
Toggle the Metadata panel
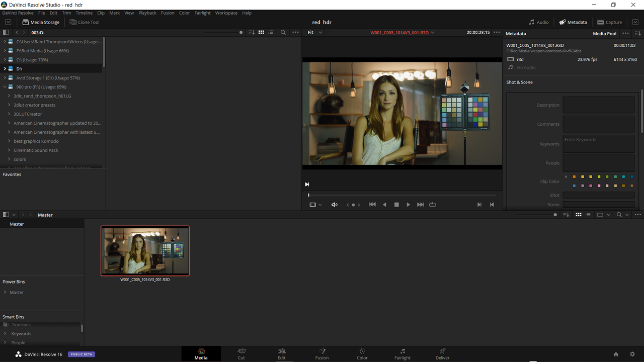(573, 22)
